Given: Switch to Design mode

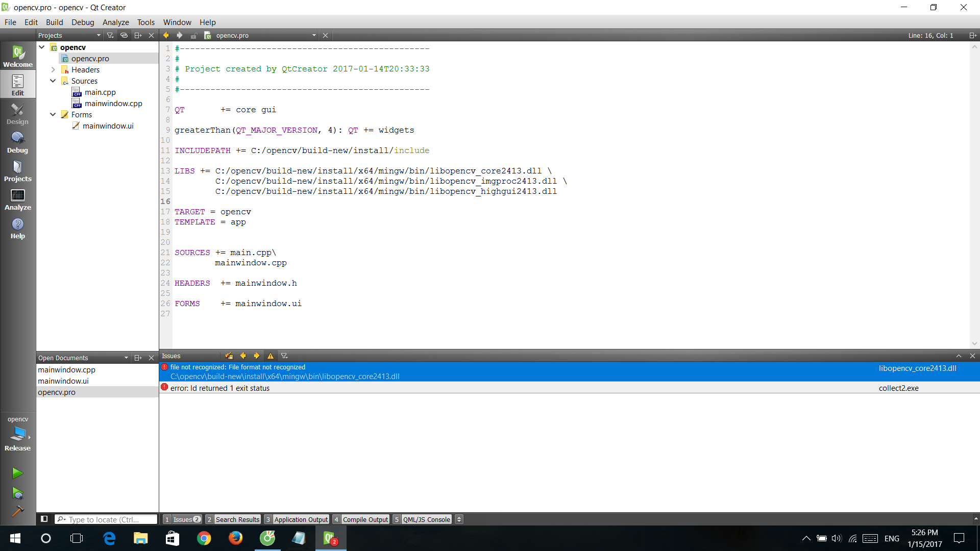Looking at the screenshot, I should pos(18,114).
